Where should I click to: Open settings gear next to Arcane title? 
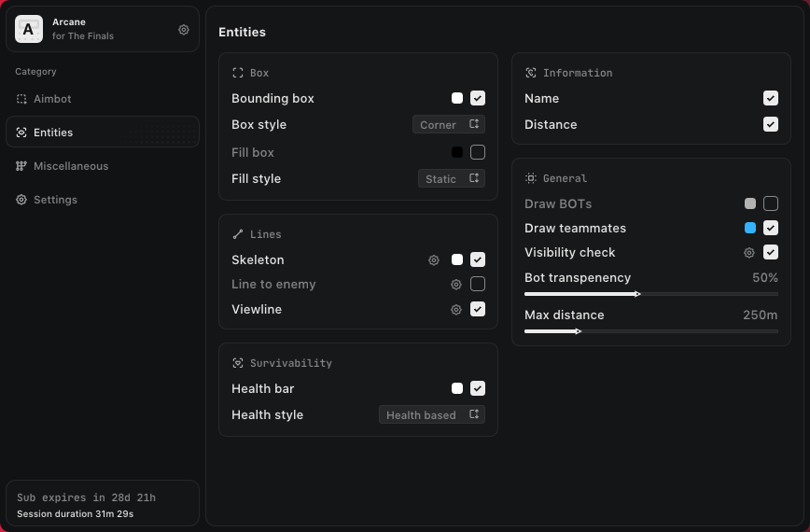184,30
